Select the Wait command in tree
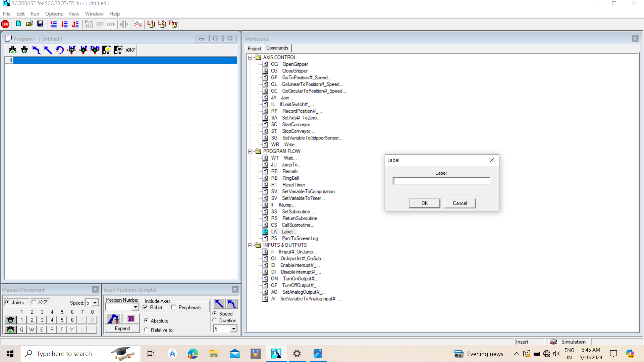 point(284,158)
